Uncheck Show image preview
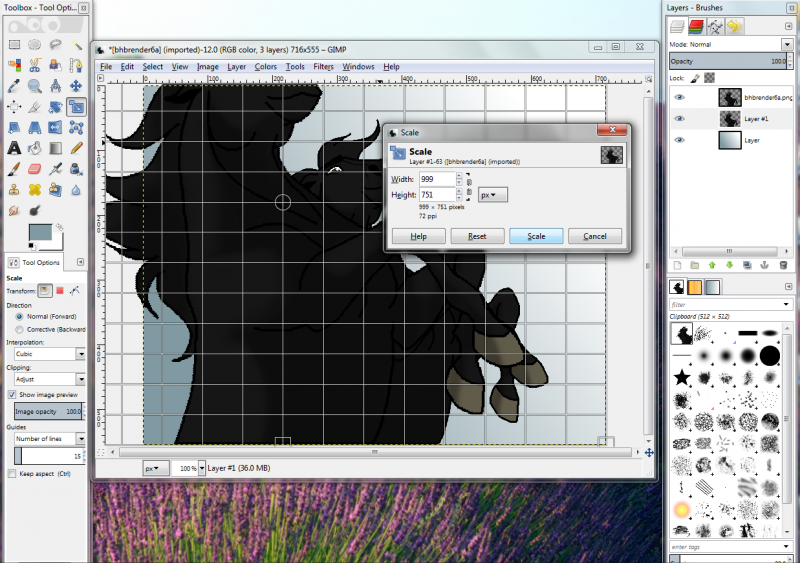 [x=12, y=395]
